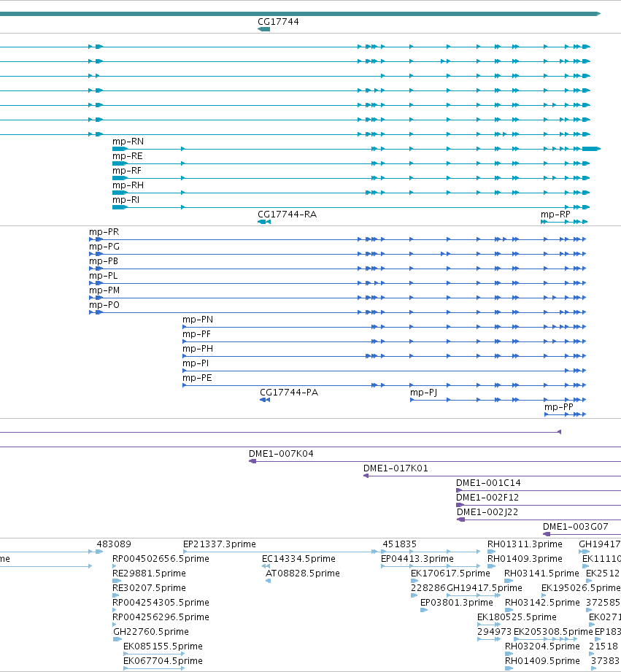This screenshot has width=621, height=672.
Task: Click the EK195026.5prime EST label
Action: coord(581,587)
